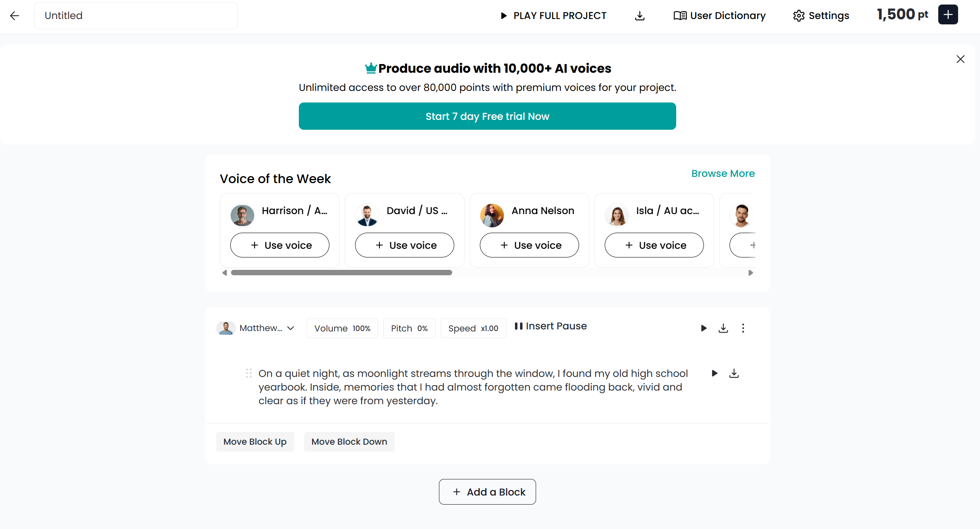Play the yearbook paragraph audio
The height and width of the screenshot is (529, 980).
pos(714,373)
